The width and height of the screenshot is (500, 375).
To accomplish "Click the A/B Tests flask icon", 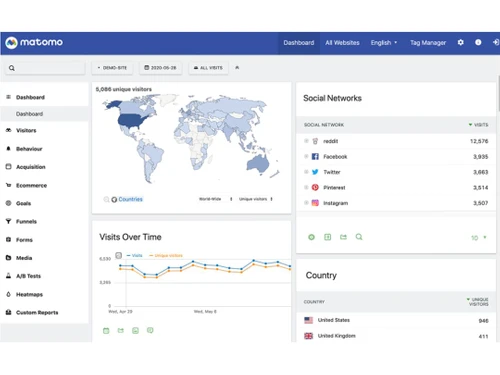I will pyautogui.click(x=9, y=276).
